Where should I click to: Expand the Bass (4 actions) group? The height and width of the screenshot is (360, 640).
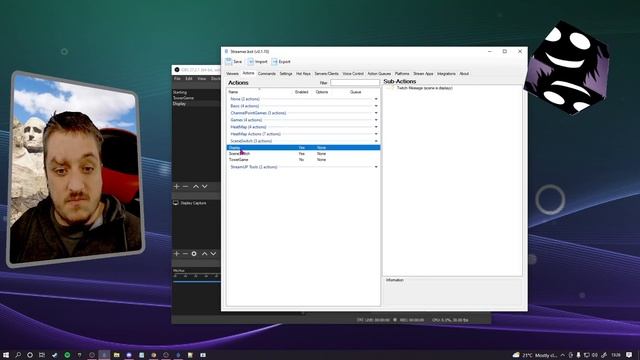[x=376, y=106]
